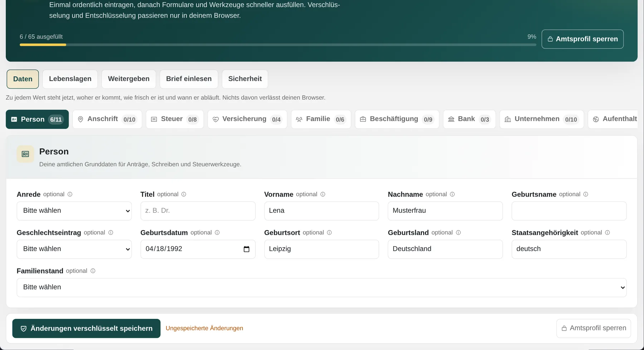The image size is (644, 350).
Task: Click the Geburtsort field containing Leipzig
Action: [322, 249]
